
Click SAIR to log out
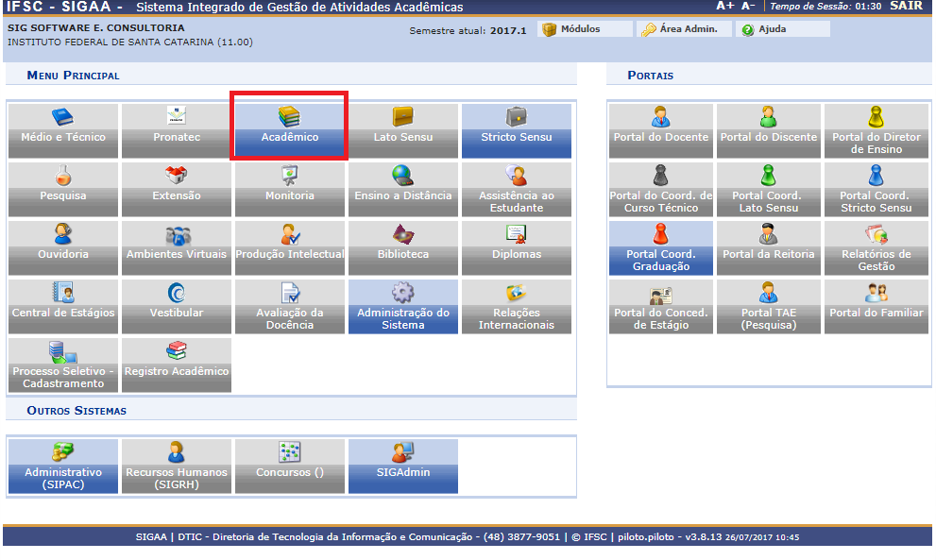[x=905, y=6]
